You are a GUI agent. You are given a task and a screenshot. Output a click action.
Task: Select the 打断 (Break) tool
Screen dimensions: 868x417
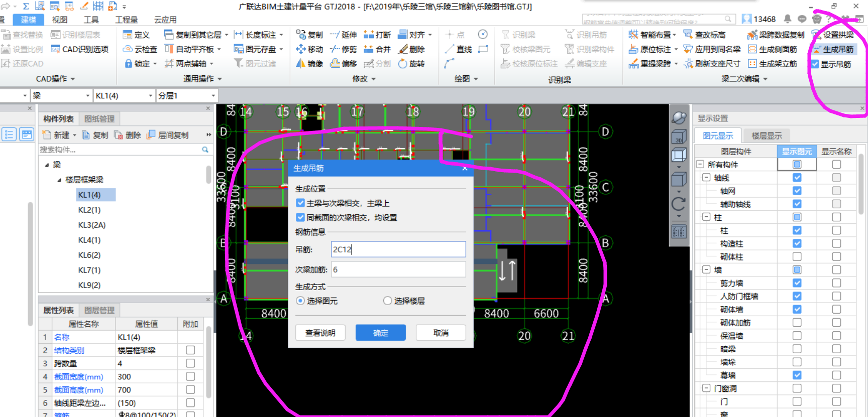click(377, 35)
